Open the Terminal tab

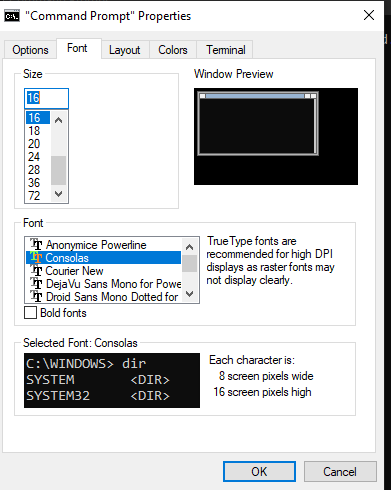(226, 50)
